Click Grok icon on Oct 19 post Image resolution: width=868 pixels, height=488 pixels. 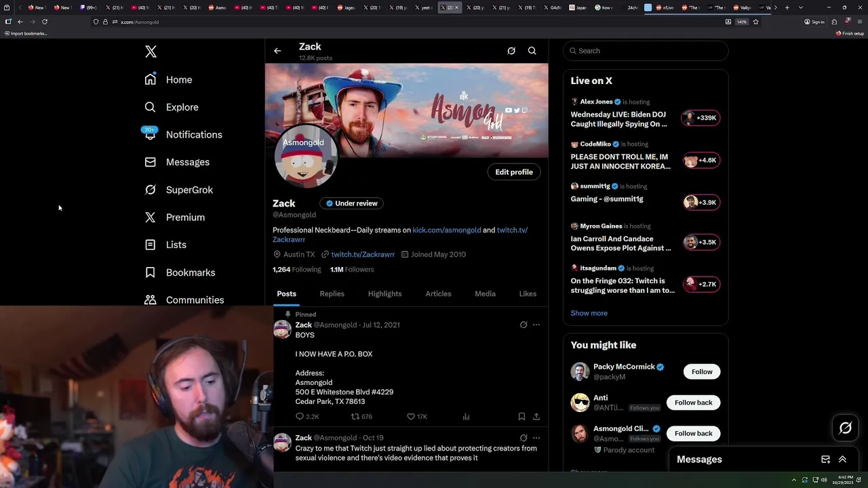point(523,438)
